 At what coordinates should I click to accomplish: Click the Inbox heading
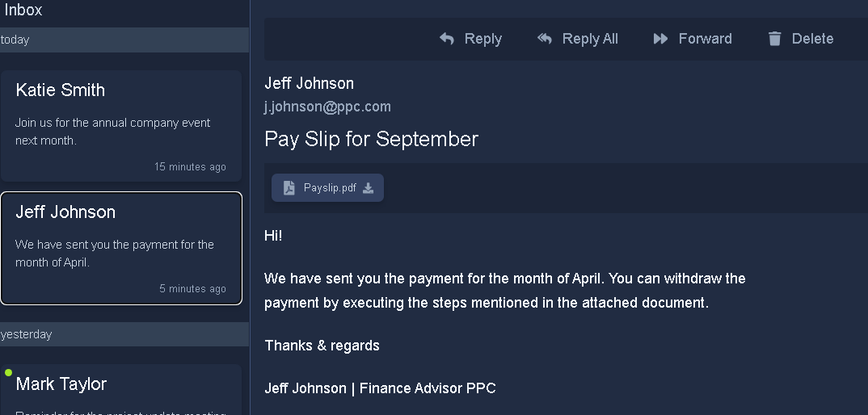[23, 10]
